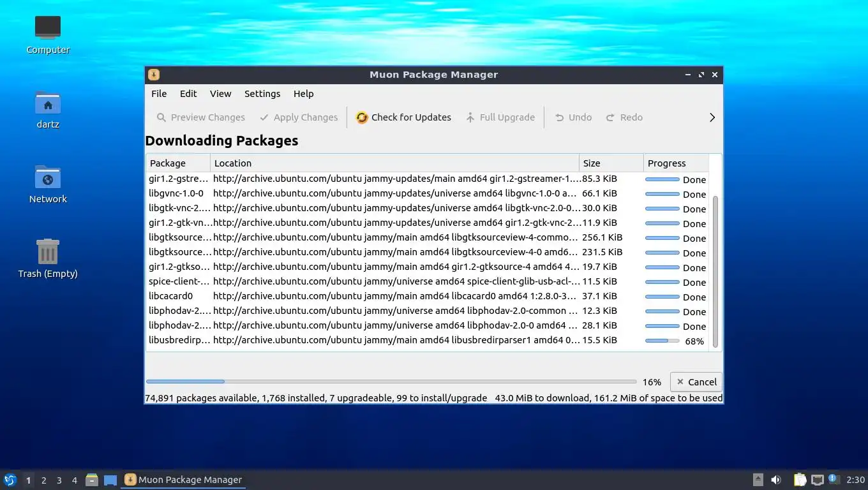Open the View menu
868x490 pixels.
pyautogui.click(x=220, y=94)
